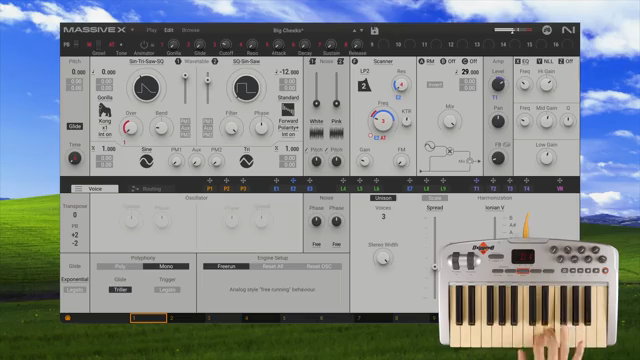The height and width of the screenshot is (360, 640).
Task: Click the filter F badge icon
Action: pyautogui.click(x=355, y=61)
